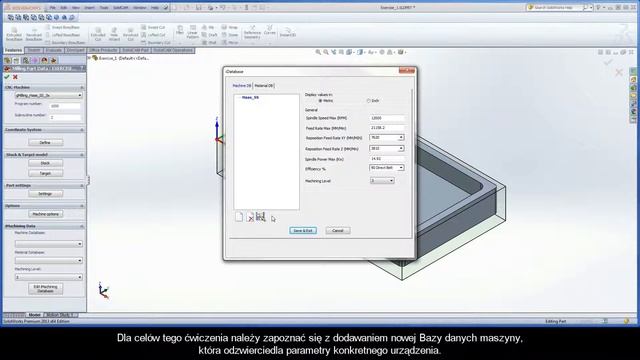Click the Edit Machining Database button

pyautogui.click(x=45, y=289)
